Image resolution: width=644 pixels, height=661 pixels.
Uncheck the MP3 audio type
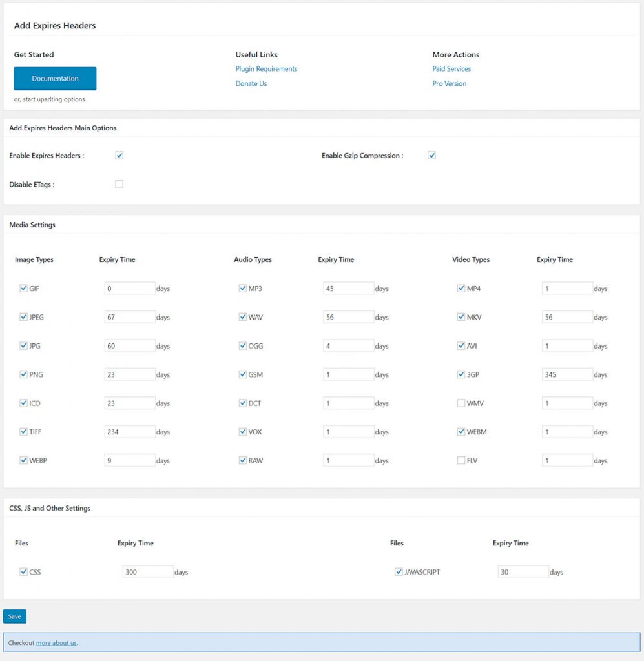coord(242,289)
